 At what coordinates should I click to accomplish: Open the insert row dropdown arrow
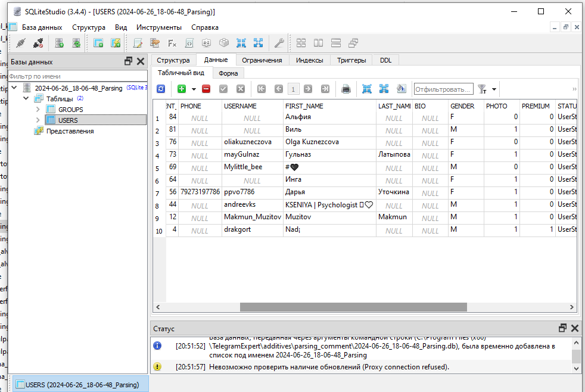point(194,89)
